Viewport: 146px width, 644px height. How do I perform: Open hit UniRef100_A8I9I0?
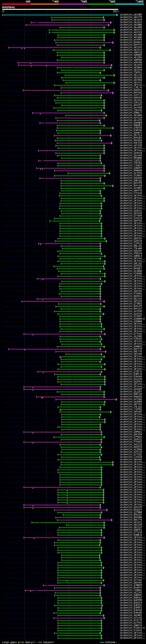tap(131, 50)
